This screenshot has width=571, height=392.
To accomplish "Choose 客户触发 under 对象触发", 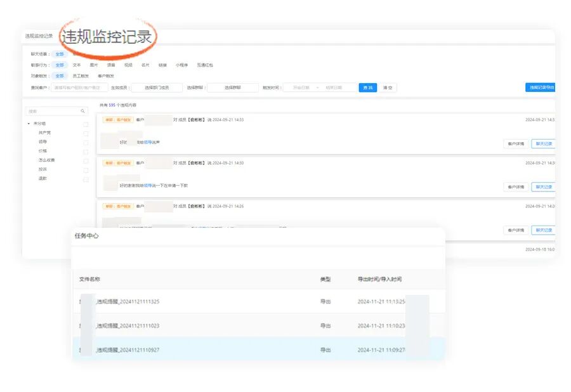I will [107, 76].
